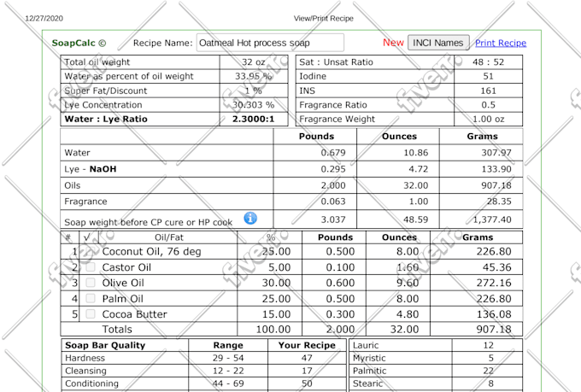Click the lye ounces value 4.72

(x=419, y=169)
